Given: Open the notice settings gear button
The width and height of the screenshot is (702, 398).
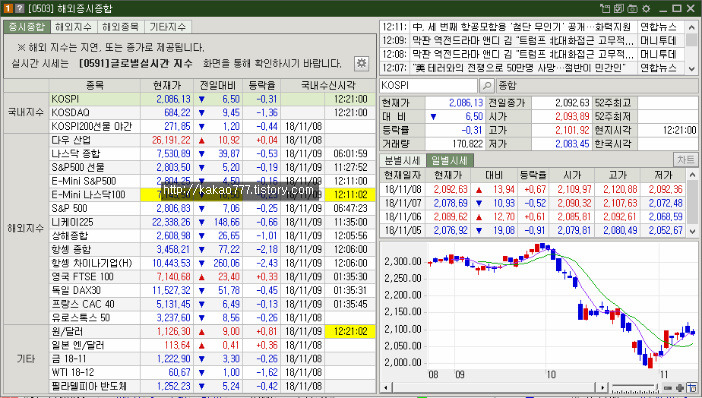Looking at the screenshot, I should click(x=361, y=63).
